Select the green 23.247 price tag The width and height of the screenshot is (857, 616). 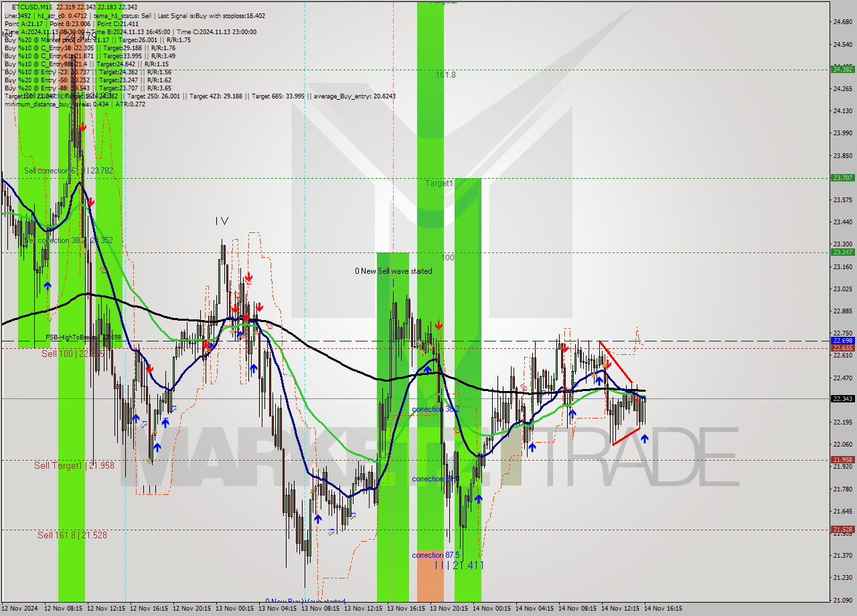click(x=842, y=252)
